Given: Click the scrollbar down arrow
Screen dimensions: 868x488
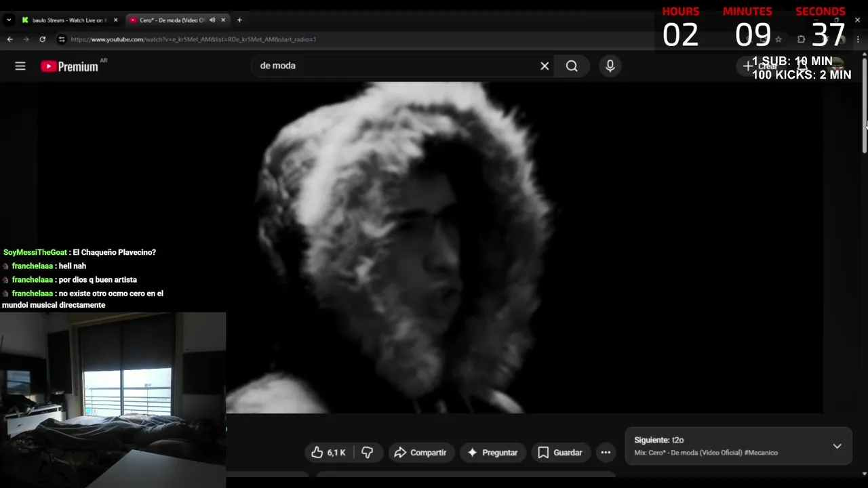Looking at the screenshot, I should (865, 474).
